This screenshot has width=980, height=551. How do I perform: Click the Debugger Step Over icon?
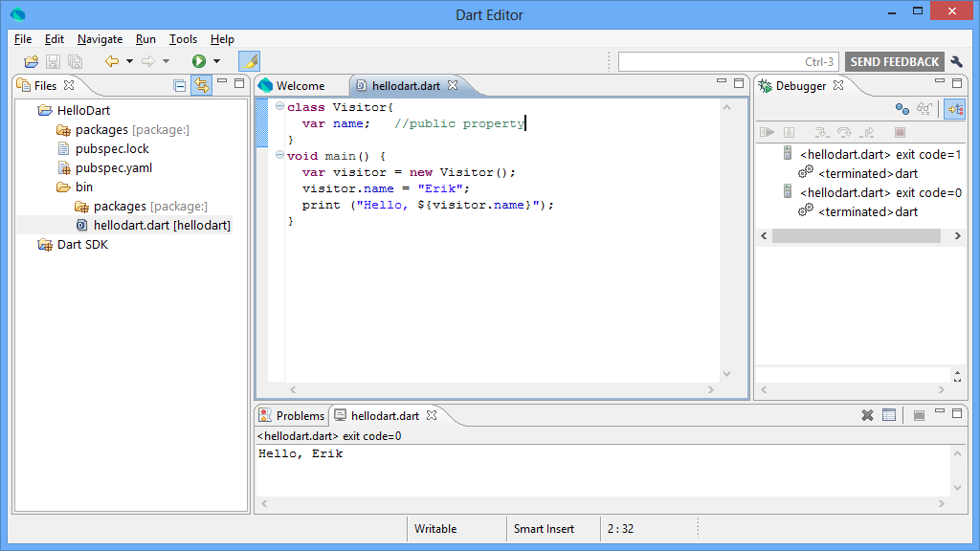coord(844,132)
